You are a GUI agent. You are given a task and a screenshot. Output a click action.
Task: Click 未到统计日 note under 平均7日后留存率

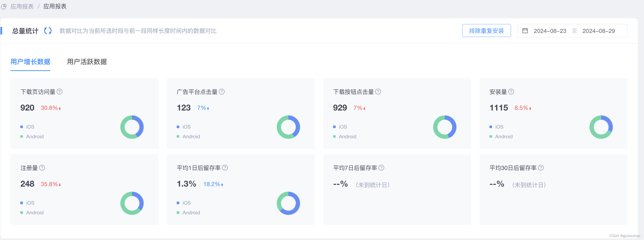coord(373,185)
